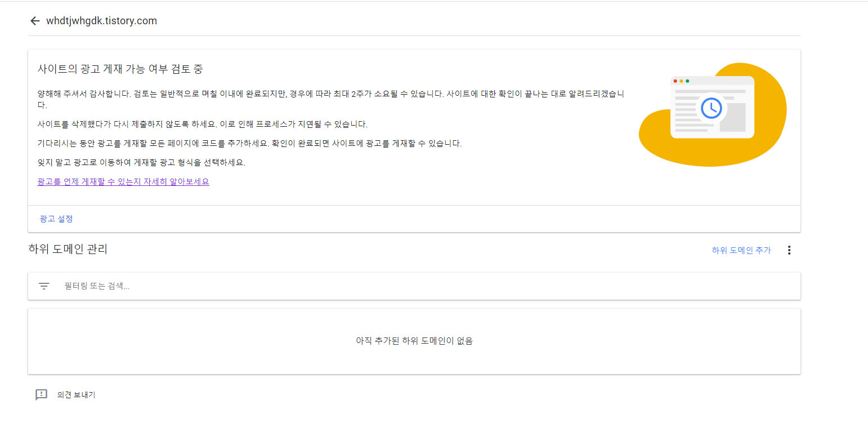Click the "하위 도메인 관리" section heading

click(x=68, y=249)
